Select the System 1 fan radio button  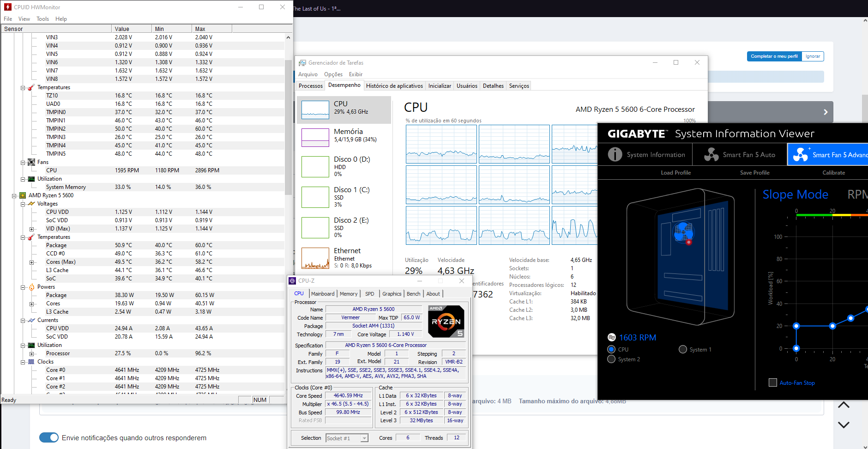tap(683, 349)
